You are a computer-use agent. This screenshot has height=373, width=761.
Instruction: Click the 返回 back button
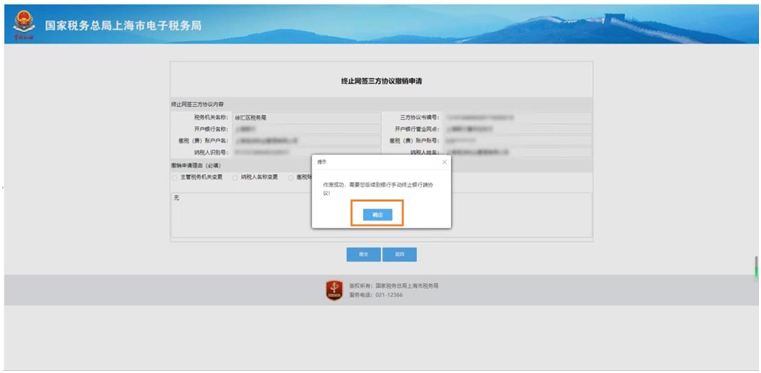399,255
